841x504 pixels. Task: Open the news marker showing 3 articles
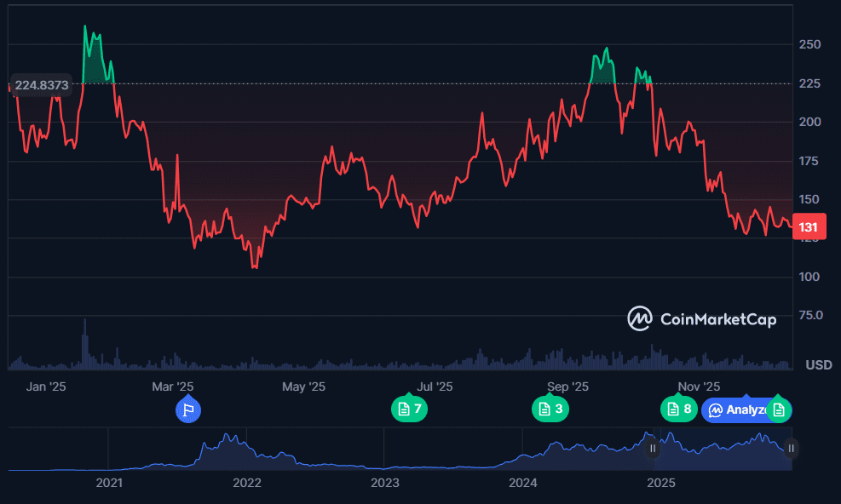pyautogui.click(x=550, y=409)
